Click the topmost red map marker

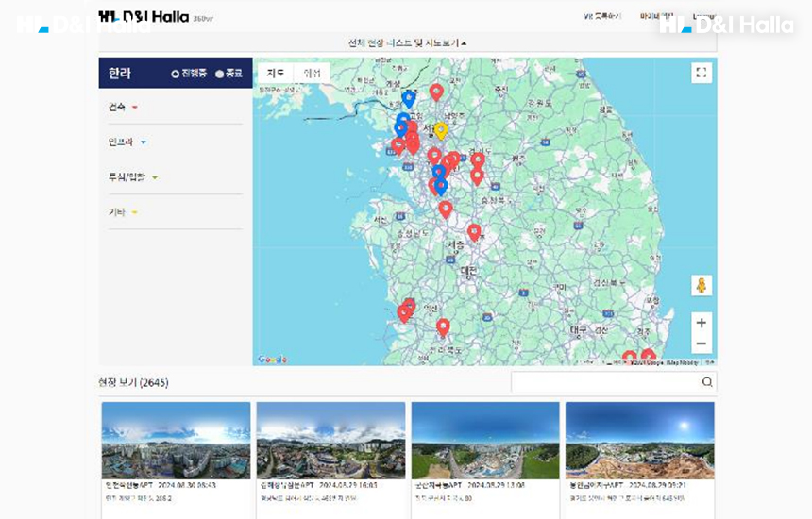pos(436,92)
